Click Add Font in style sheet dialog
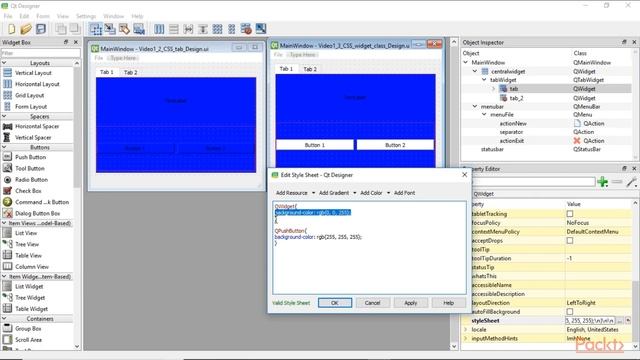This screenshot has width=640, height=360. point(404,193)
